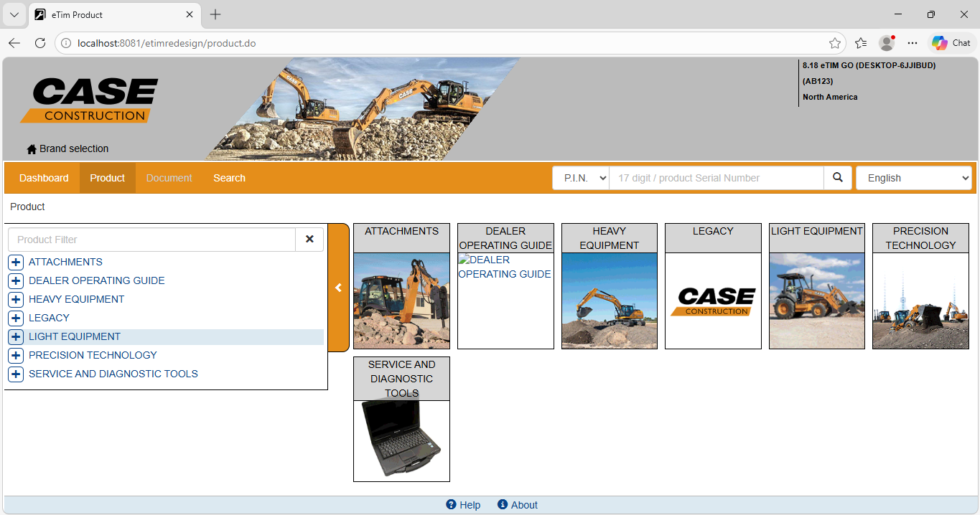This screenshot has height=515, width=980.
Task: Select the Product menu item
Action: tap(108, 178)
